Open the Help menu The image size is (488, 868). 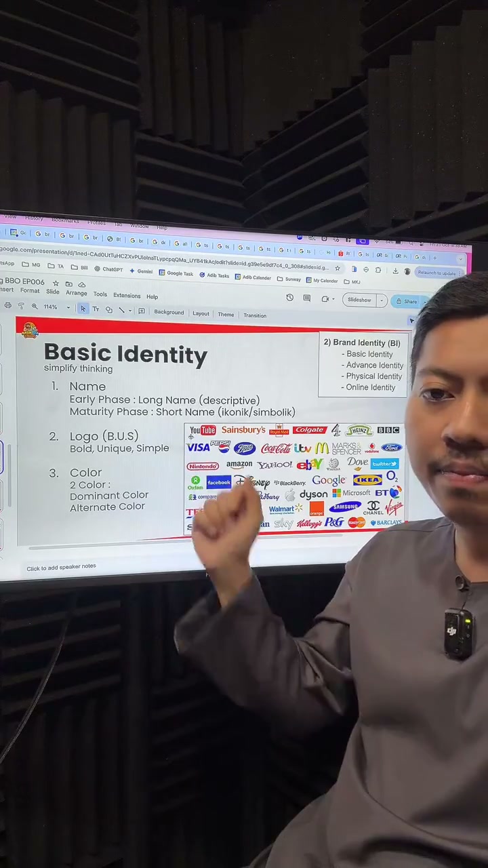(152, 296)
